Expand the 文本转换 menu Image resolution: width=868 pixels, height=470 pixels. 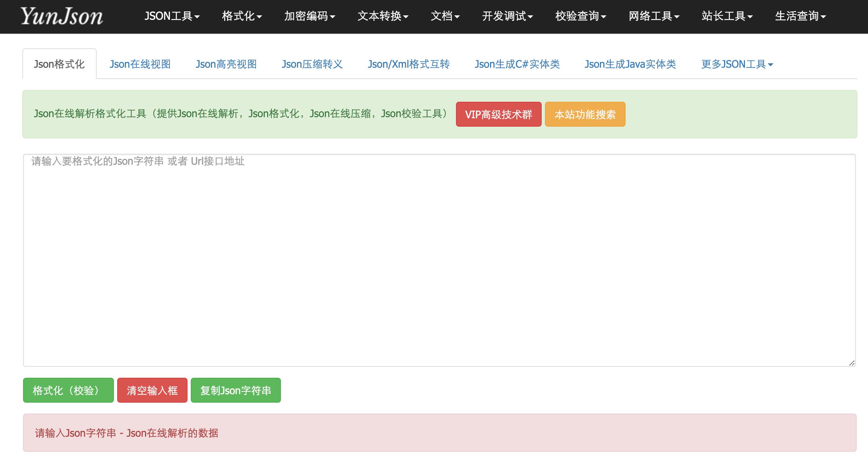[383, 16]
